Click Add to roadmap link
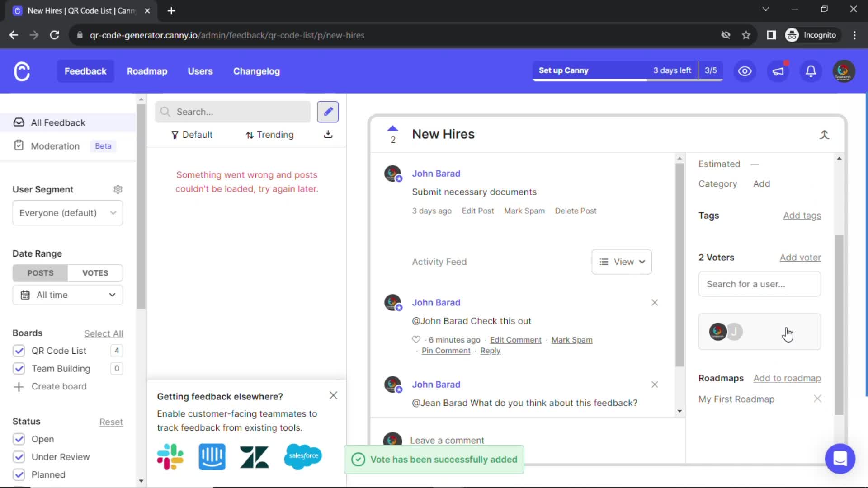 pos(787,378)
